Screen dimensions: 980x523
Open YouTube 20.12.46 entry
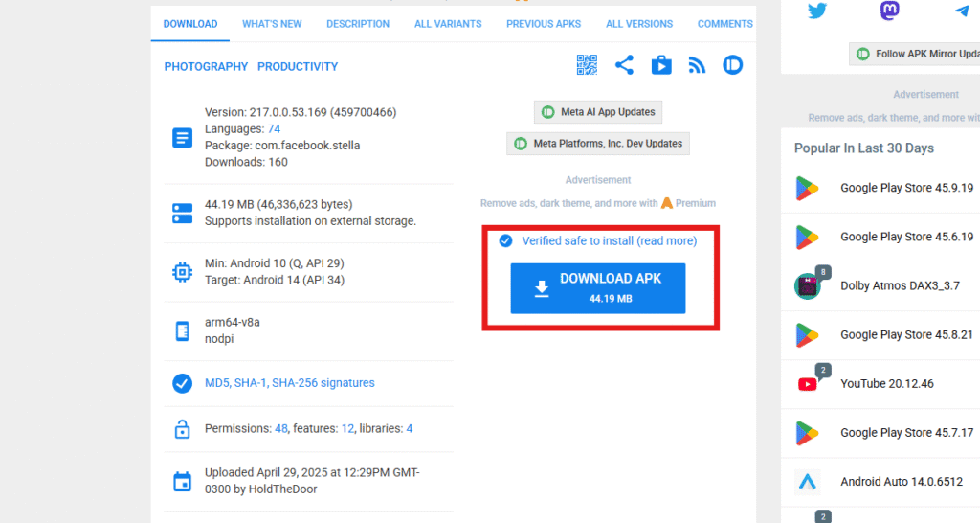(887, 384)
